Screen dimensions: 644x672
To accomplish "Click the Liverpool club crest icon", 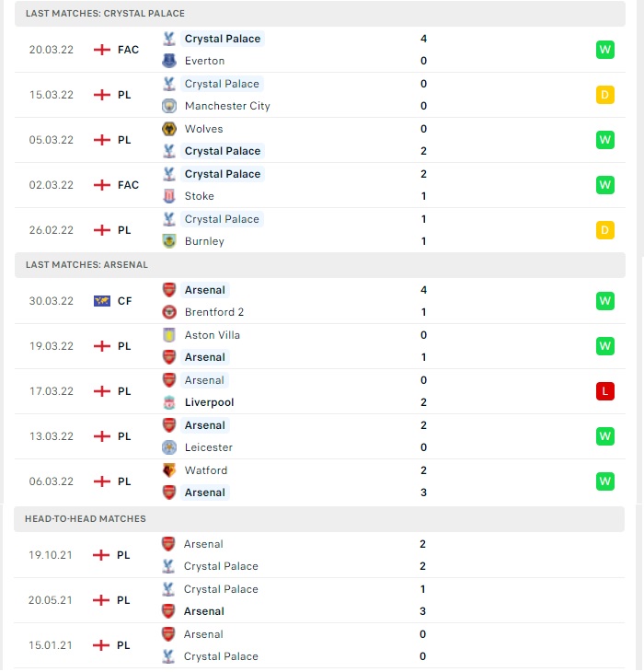I will click(x=169, y=402).
